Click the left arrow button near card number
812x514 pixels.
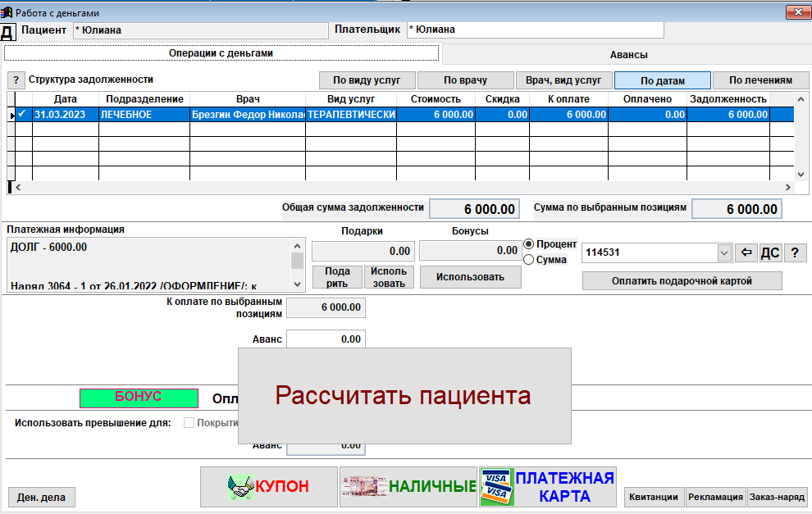click(x=745, y=253)
